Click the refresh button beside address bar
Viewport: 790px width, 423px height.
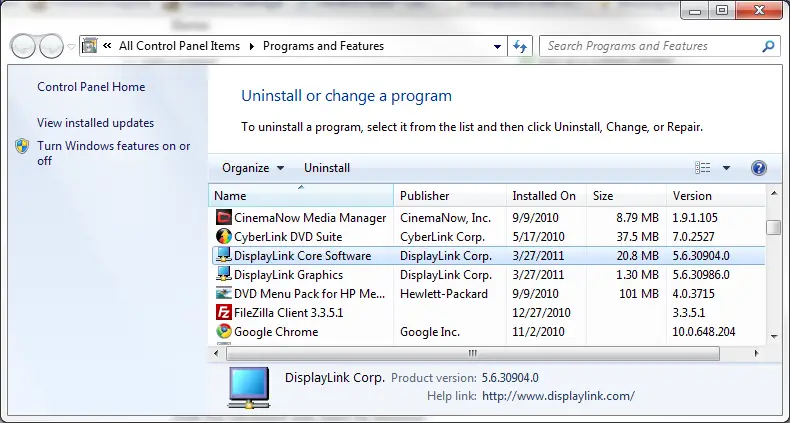point(520,46)
